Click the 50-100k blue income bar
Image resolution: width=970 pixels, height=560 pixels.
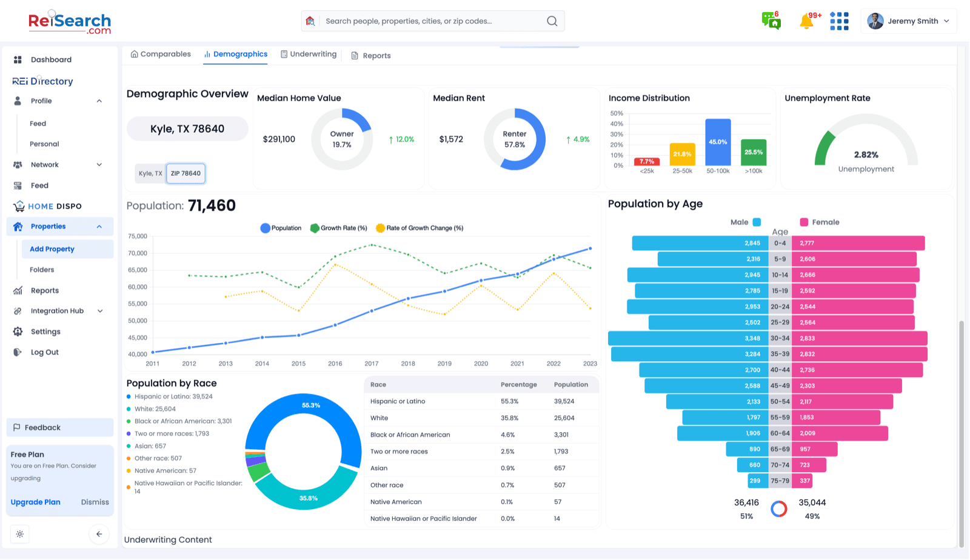[x=718, y=142]
